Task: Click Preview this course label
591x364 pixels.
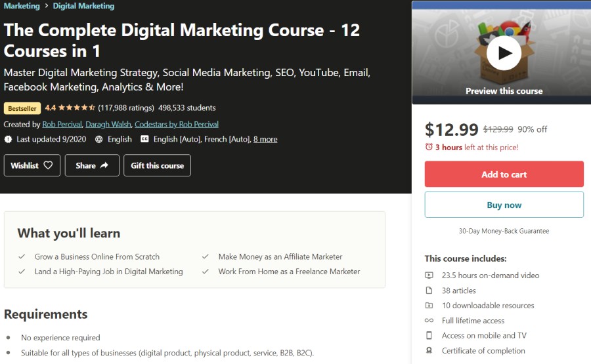Action: (x=504, y=91)
